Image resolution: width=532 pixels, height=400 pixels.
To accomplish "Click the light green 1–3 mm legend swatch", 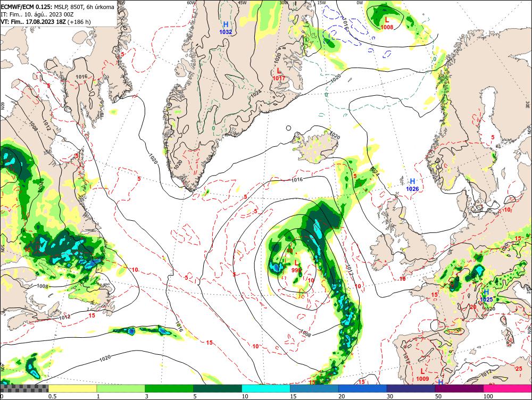I will coord(121,388).
